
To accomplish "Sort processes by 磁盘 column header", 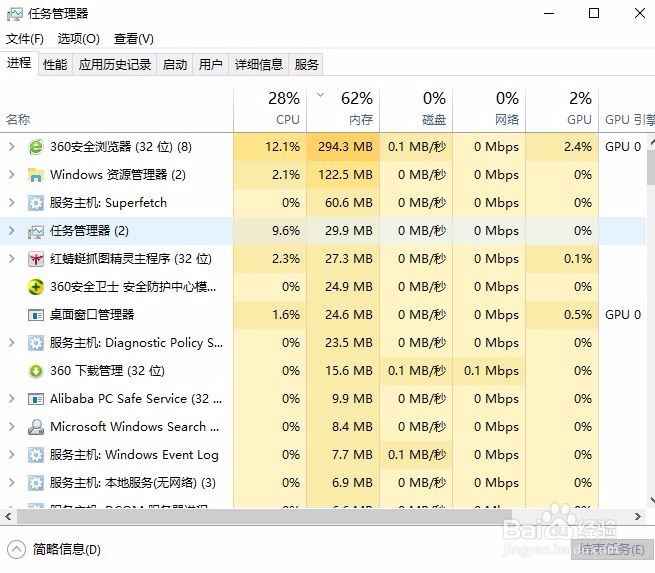I will click(416, 109).
